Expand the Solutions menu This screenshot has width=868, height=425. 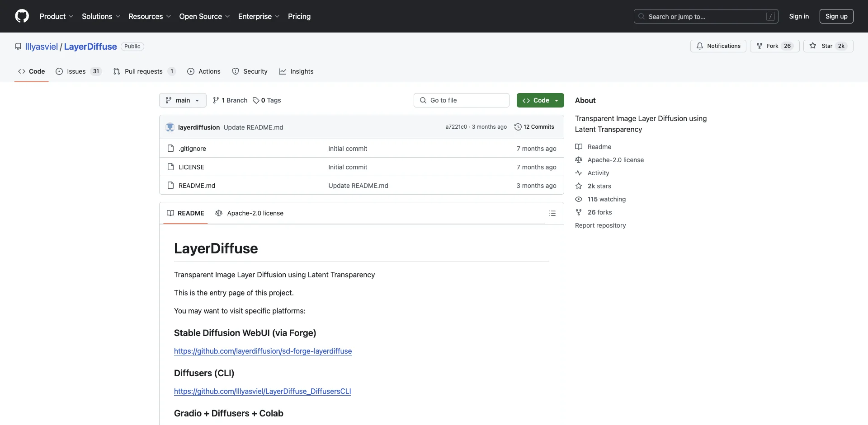click(x=101, y=16)
